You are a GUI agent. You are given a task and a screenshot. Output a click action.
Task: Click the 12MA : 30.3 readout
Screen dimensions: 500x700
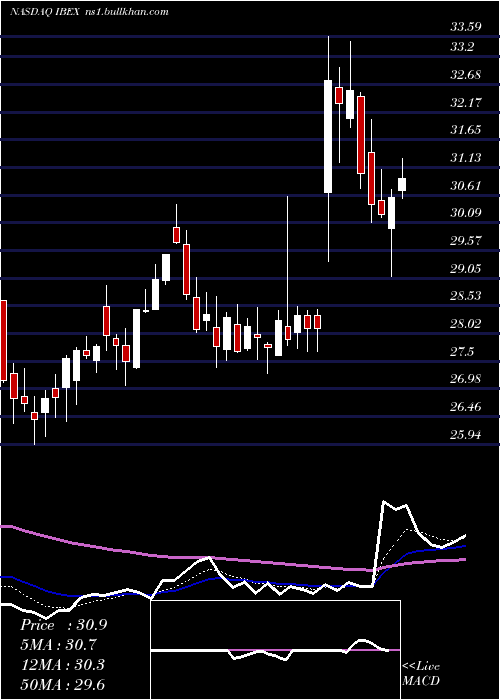[62, 664]
